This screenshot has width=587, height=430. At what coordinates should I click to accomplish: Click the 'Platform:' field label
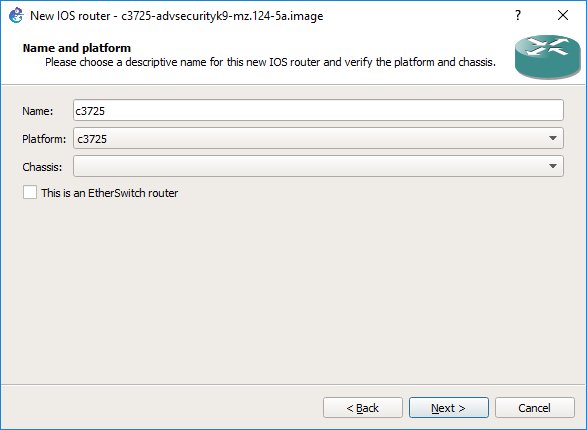44,139
